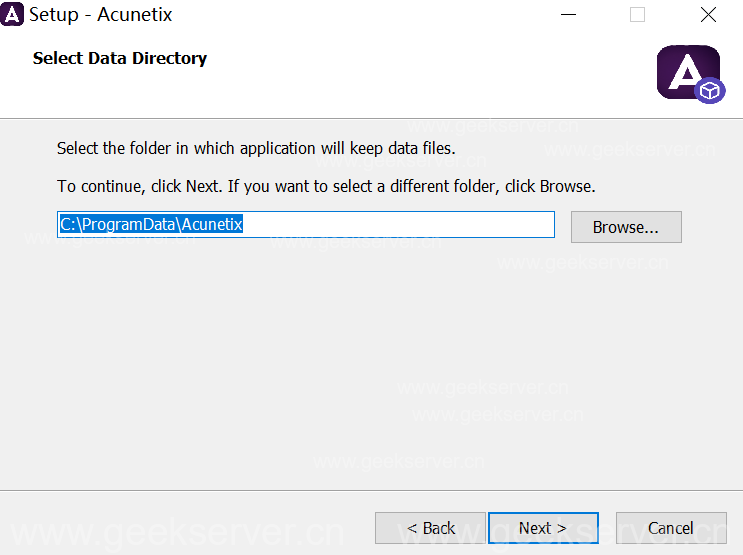Click the "Setup - Acunetix" title bar text
The height and width of the screenshot is (555, 743).
[100, 15]
